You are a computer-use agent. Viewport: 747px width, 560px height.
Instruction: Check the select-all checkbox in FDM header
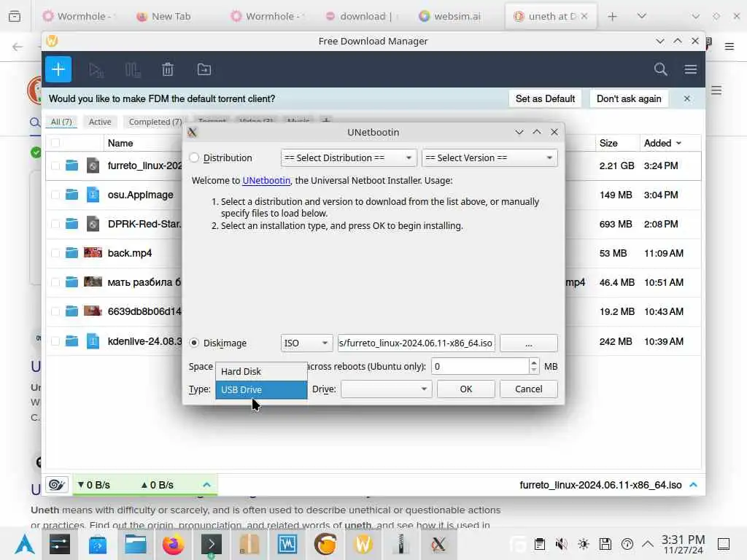[x=55, y=143]
